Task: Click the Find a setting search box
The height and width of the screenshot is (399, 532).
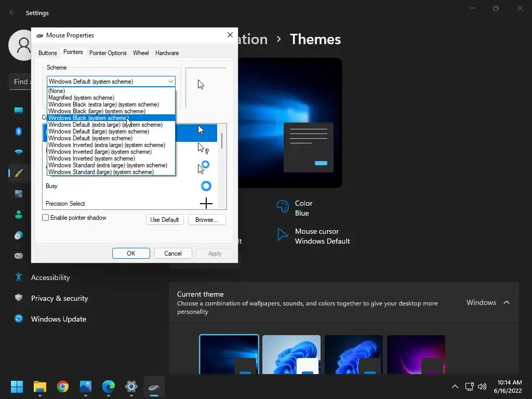Action: pyautogui.click(x=20, y=82)
